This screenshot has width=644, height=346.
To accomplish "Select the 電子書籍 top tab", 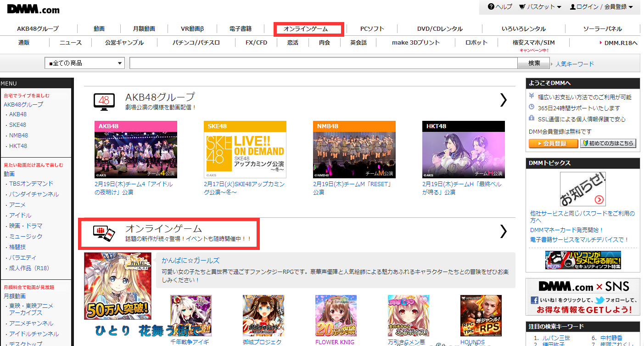I will (241, 29).
